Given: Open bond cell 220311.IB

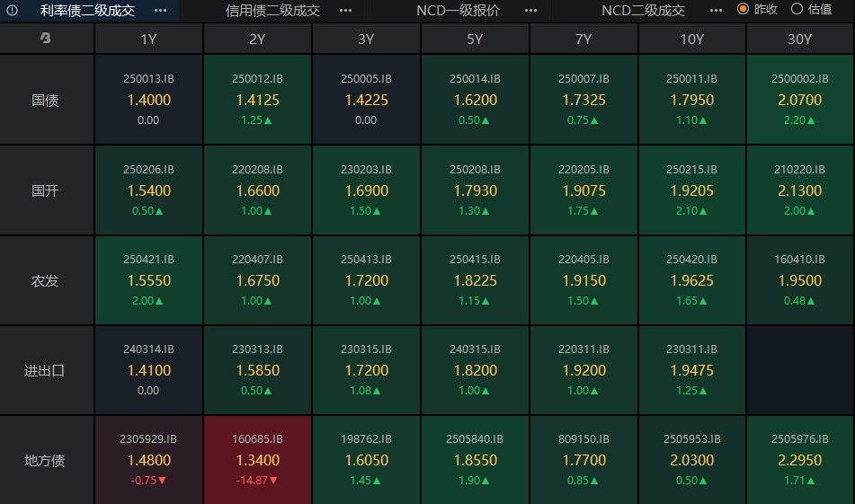Looking at the screenshot, I should point(583,370).
